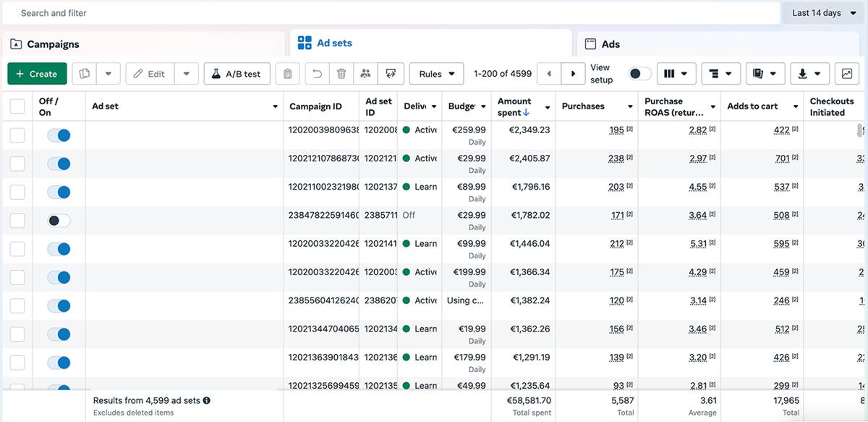Start an A/B test
Viewport: 868px width, 422px height.
237,74
